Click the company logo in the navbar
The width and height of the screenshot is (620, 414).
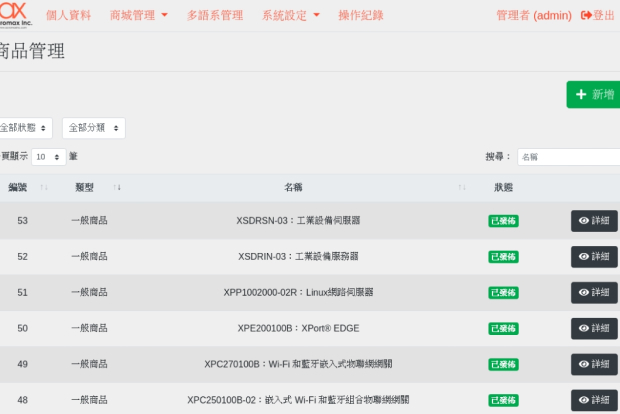pyautogui.click(x=15, y=15)
